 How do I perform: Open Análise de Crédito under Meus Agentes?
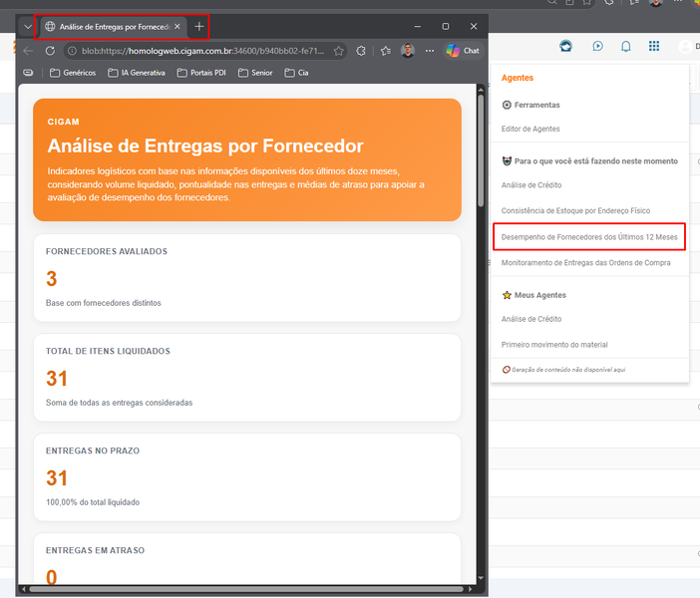coord(531,319)
